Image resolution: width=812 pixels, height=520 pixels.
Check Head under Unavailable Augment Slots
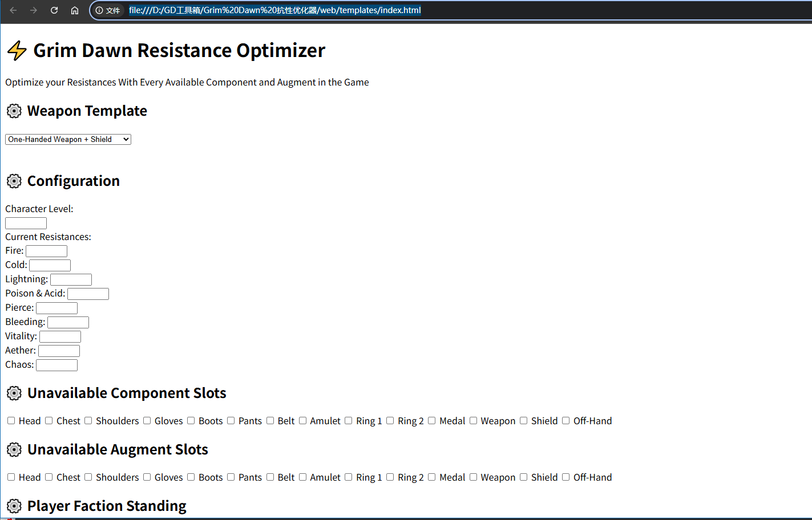tap(11, 477)
